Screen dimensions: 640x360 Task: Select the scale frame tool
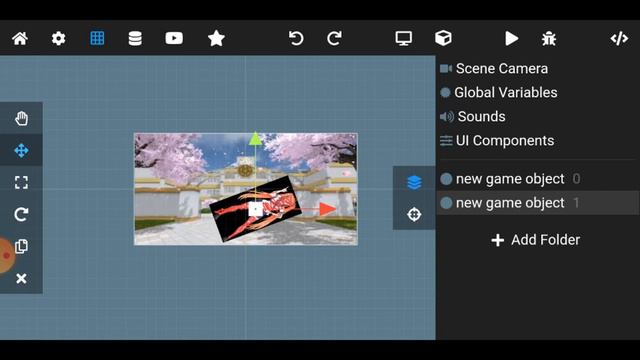(21, 182)
